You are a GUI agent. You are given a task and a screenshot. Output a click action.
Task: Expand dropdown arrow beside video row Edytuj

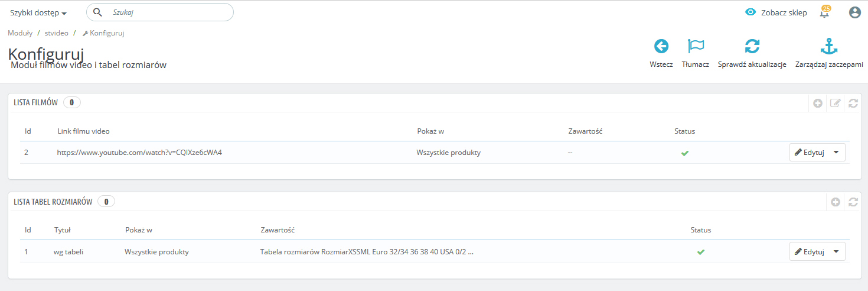tap(836, 153)
